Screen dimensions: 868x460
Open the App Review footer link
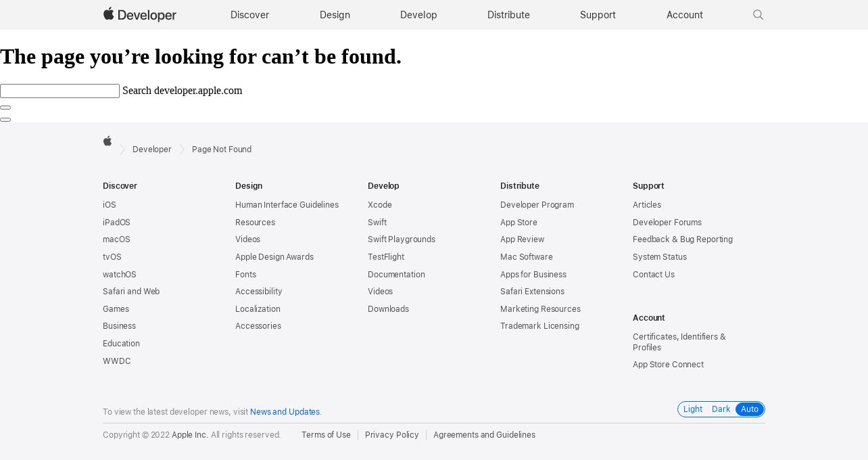coord(522,239)
